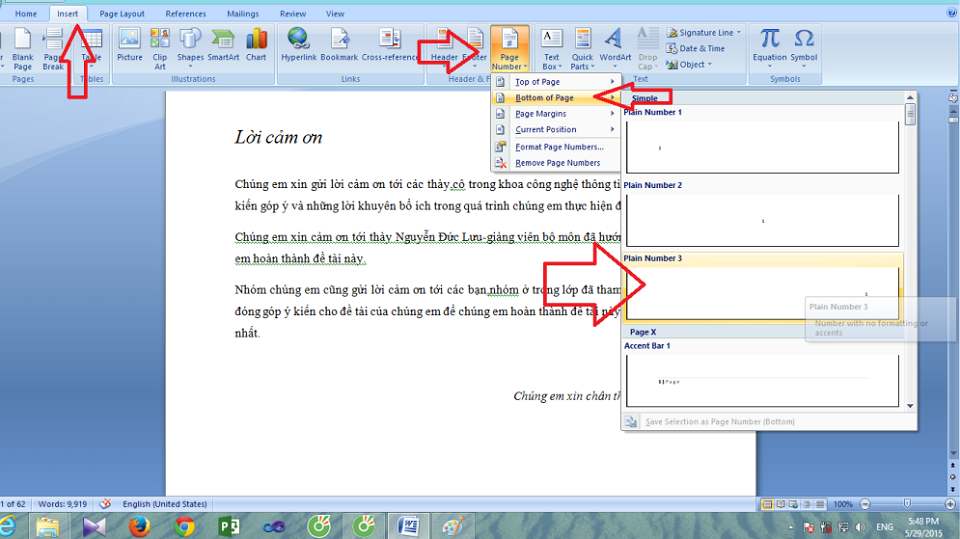Open the Word help button
This screenshot has width=960, height=539.
pos(951,13)
